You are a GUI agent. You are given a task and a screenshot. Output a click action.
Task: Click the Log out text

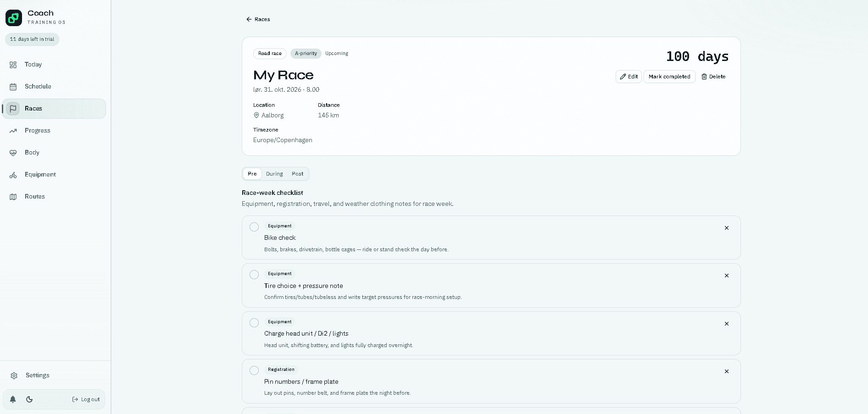click(90, 399)
